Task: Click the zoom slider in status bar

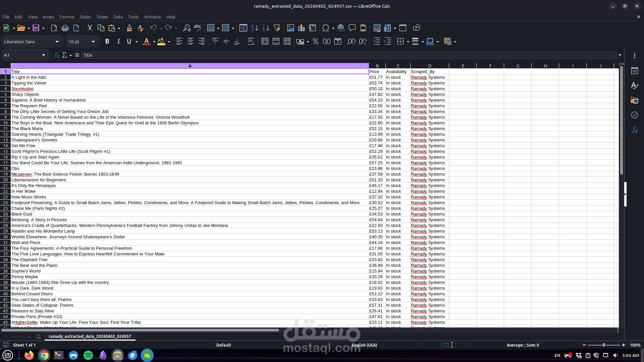Action: tap(603, 345)
